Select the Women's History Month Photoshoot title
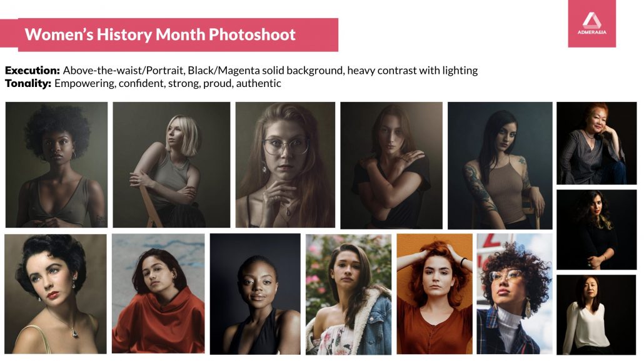 tap(160, 34)
